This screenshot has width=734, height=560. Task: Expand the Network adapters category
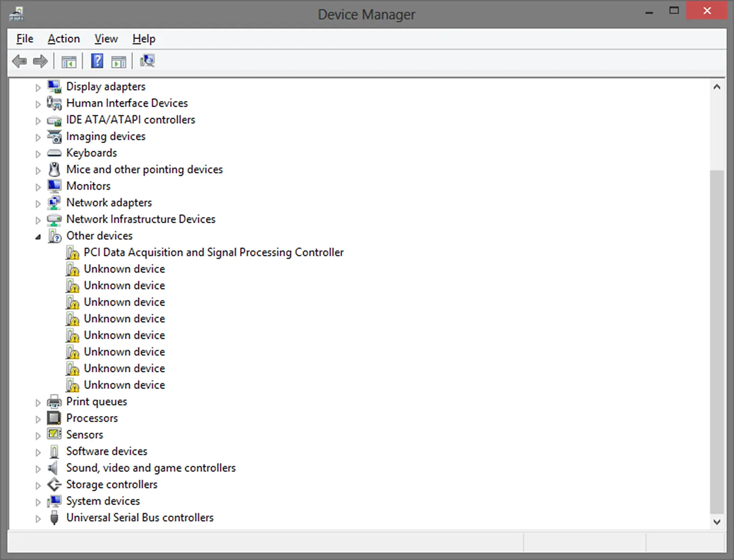pyautogui.click(x=38, y=204)
